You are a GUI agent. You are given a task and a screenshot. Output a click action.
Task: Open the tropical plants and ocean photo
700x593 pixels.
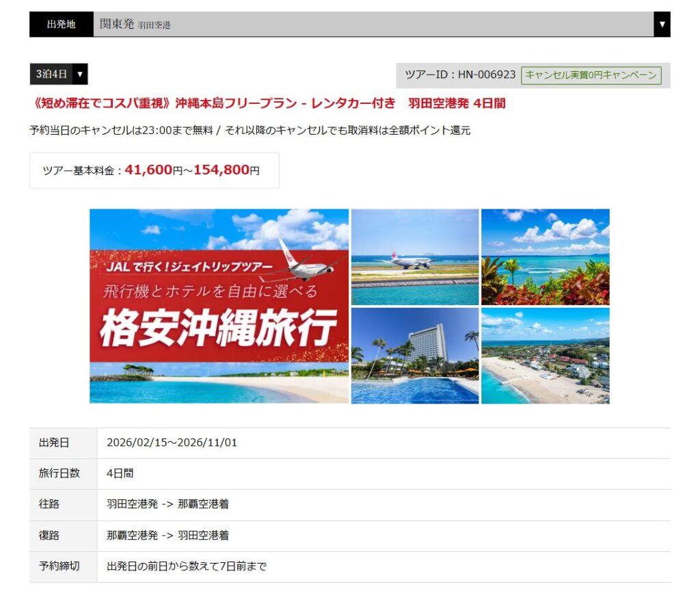point(545,256)
